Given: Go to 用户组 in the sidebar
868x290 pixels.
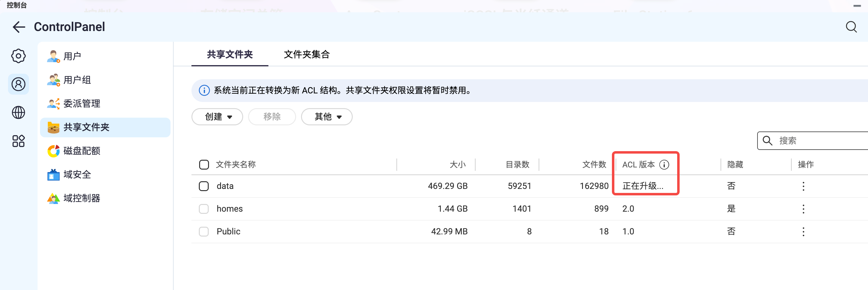Looking at the screenshot, I should pyautogui.click(x=77, y=80).
